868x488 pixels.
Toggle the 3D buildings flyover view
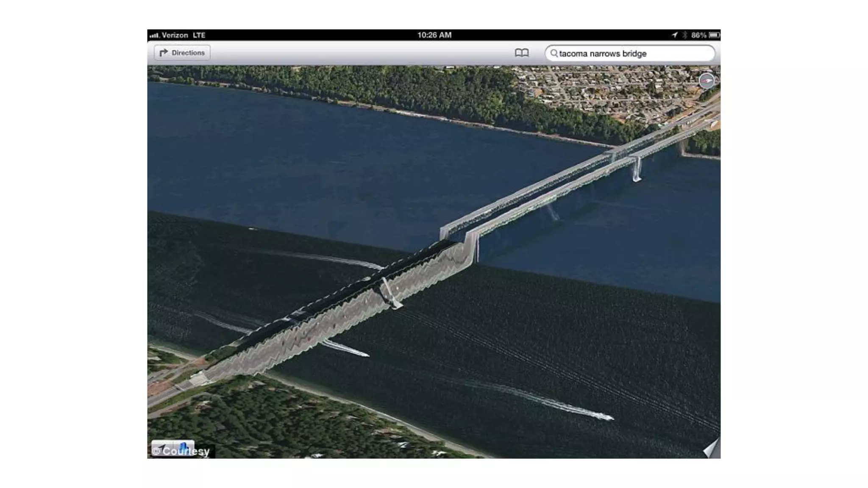pyautogui.click(x=184, y=448)
